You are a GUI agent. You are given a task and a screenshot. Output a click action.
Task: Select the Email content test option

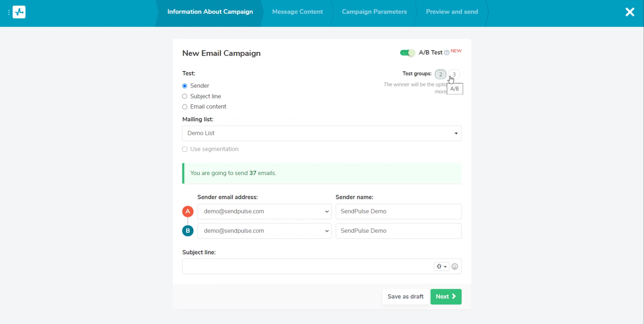[x=185, y=107]
